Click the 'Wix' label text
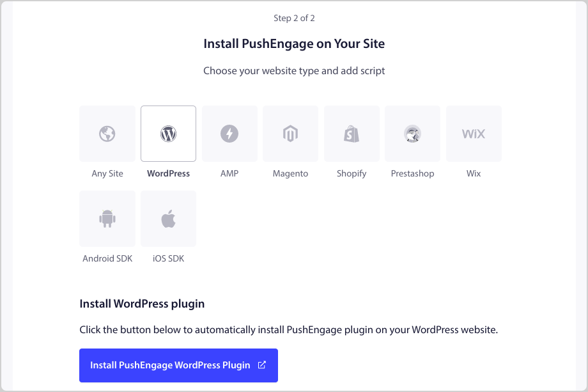 474,173
